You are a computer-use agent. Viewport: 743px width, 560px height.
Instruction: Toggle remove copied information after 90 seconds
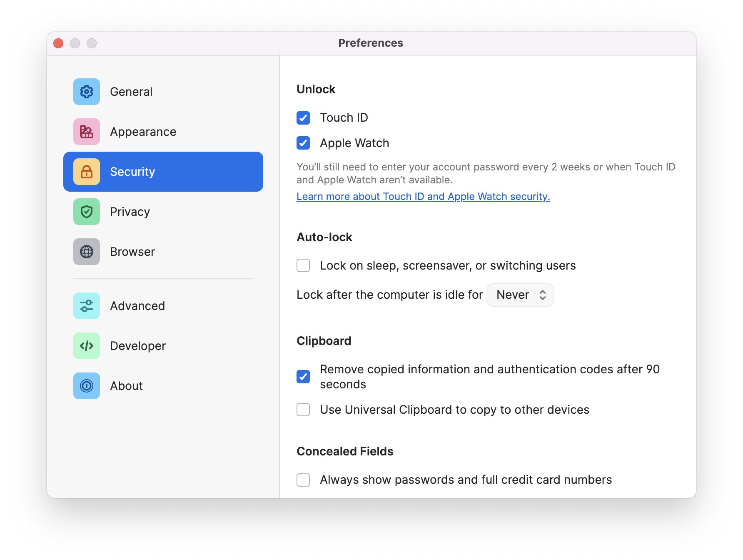pyautogui.click(x=303, y=377)
